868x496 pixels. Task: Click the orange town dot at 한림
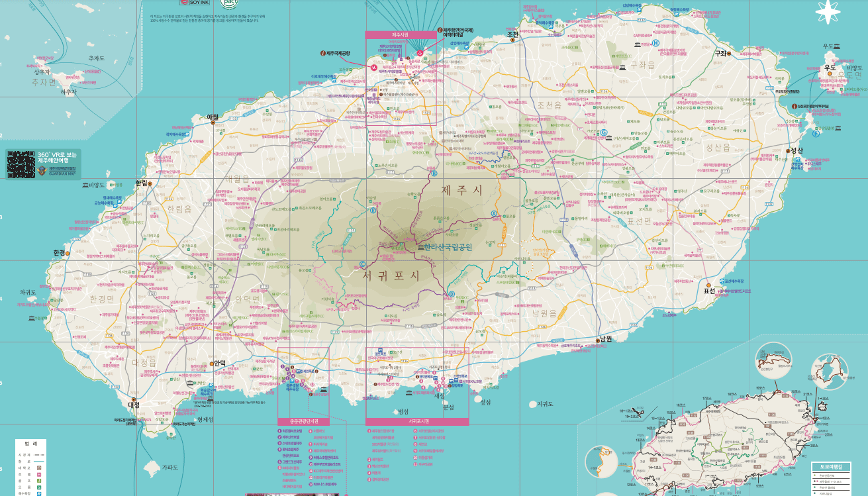(x=150, y=183)
